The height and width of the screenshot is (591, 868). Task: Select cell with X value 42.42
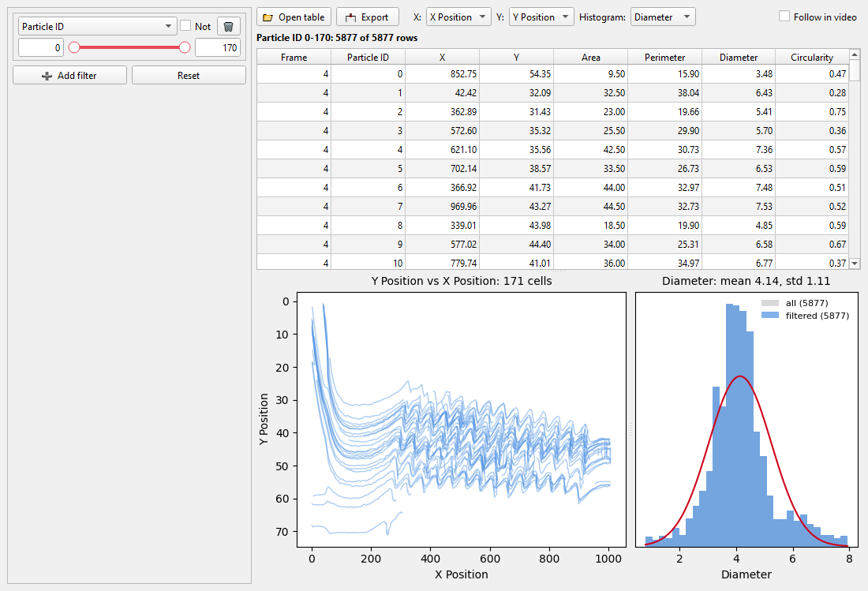(443, 92)
